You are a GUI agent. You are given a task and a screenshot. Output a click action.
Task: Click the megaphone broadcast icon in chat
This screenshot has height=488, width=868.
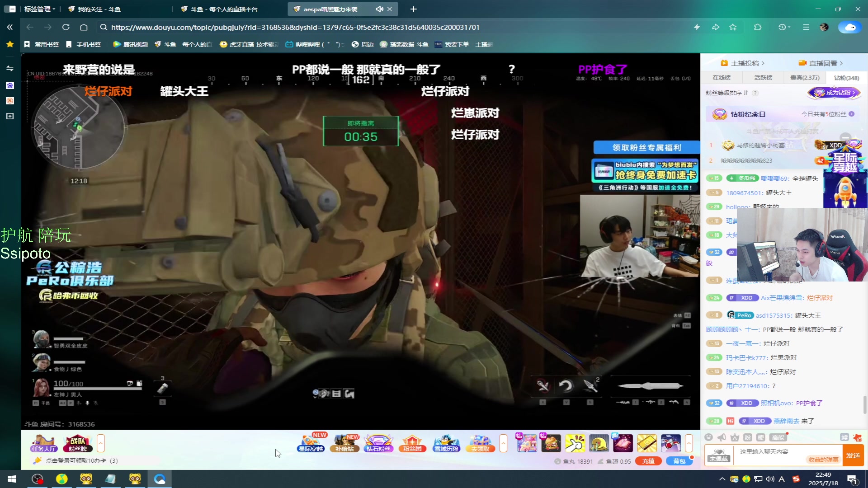[722, 437]
